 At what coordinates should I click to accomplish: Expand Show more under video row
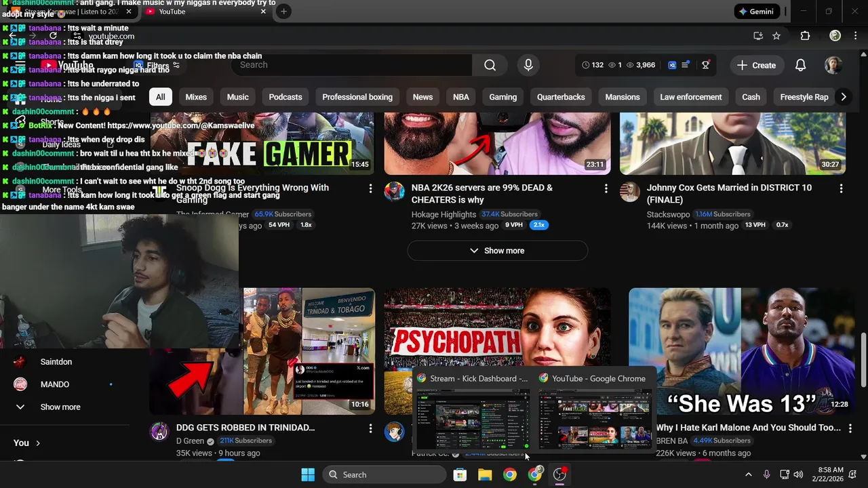pos(497,251)
